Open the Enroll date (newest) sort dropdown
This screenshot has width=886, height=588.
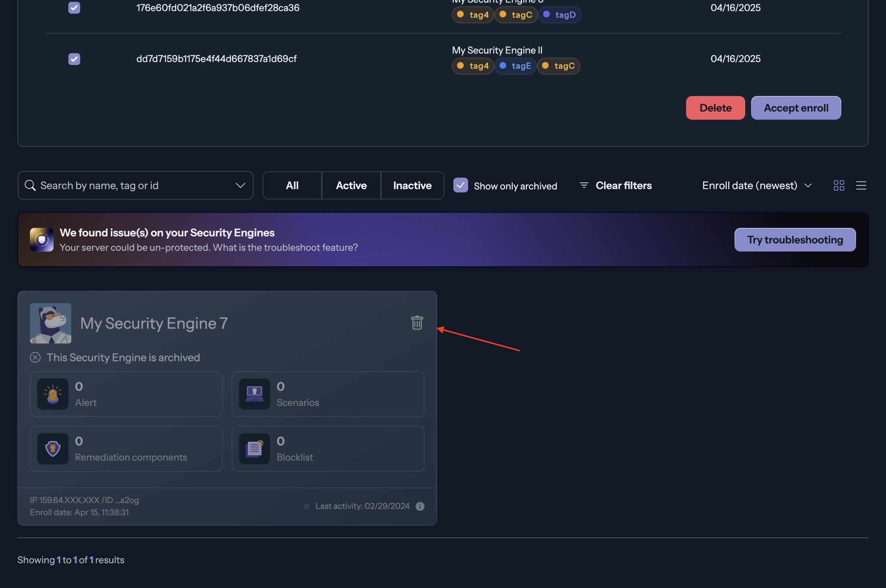(757, 186)
